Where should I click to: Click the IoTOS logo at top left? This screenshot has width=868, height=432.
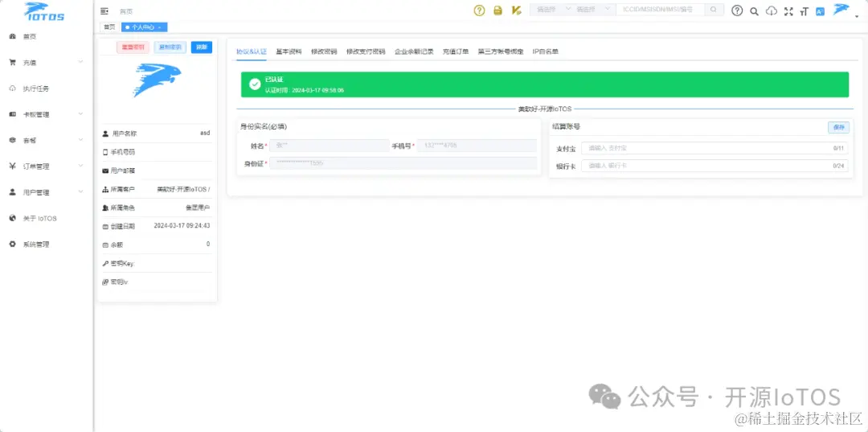(44, 11)
